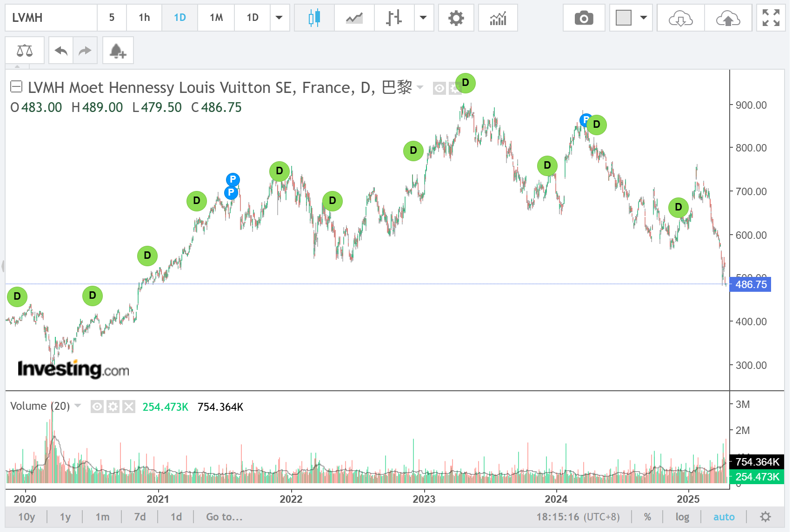792x532 pixels.
Task: Open bar style dropdown arrow
Action: click(x=423, y=18)
